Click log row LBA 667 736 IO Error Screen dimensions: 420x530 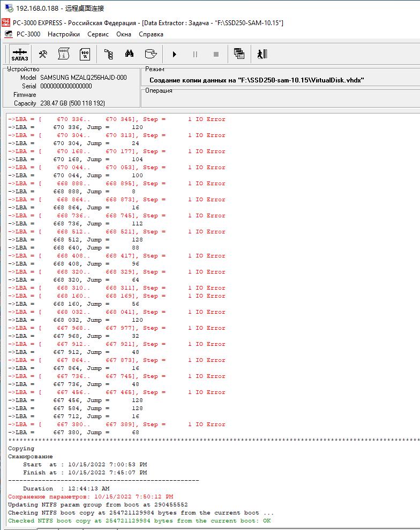pyautogui.click(x=117, y=376)
